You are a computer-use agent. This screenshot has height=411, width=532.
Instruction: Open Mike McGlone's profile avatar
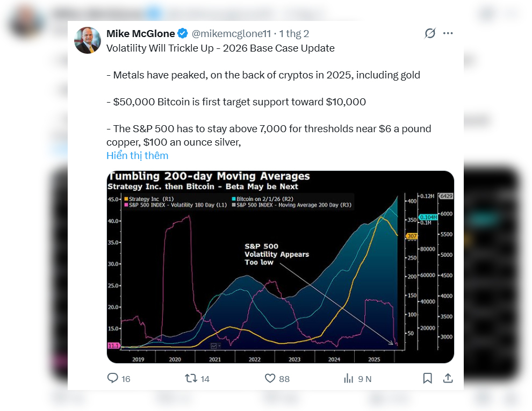coord(88,40)
